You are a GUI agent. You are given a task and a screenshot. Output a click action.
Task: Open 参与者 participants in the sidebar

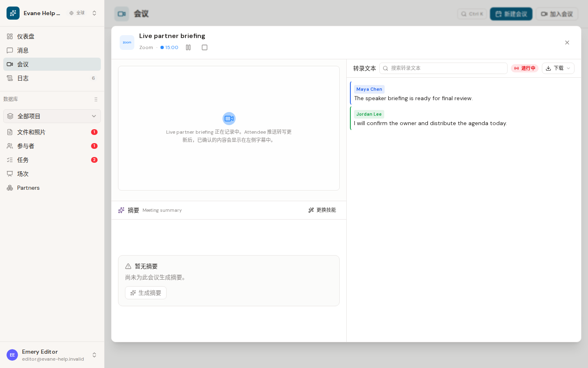(52, 146)
